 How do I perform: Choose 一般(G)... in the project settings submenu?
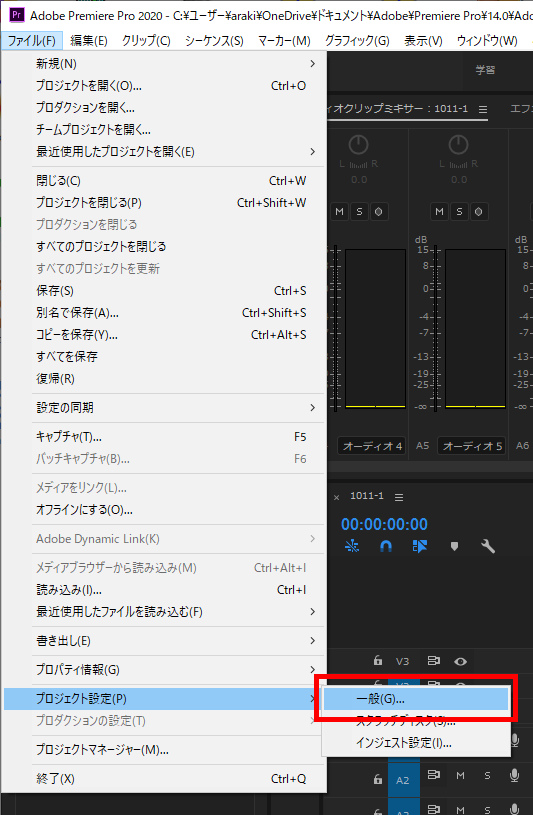click(416, 699)
